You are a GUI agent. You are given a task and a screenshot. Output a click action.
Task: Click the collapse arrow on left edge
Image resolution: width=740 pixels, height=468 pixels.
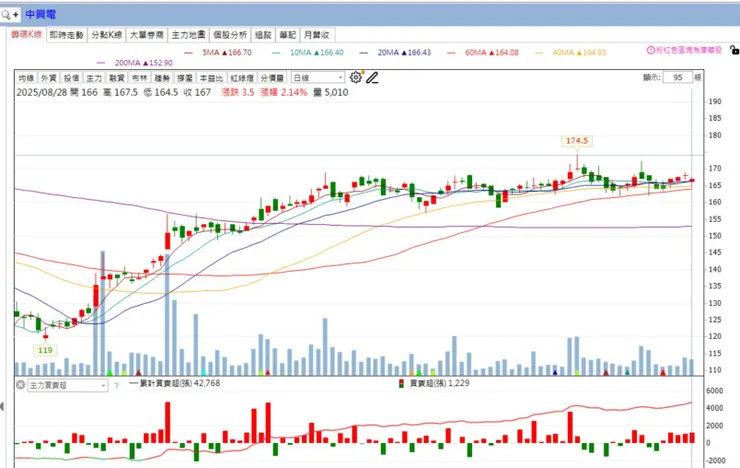pos(2,406)
